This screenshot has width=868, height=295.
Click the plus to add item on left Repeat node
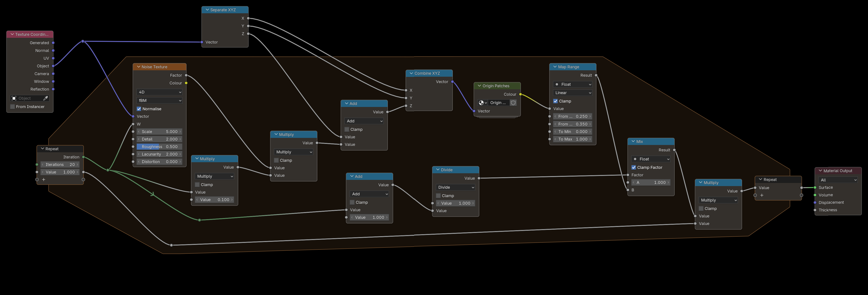point(44,180)
